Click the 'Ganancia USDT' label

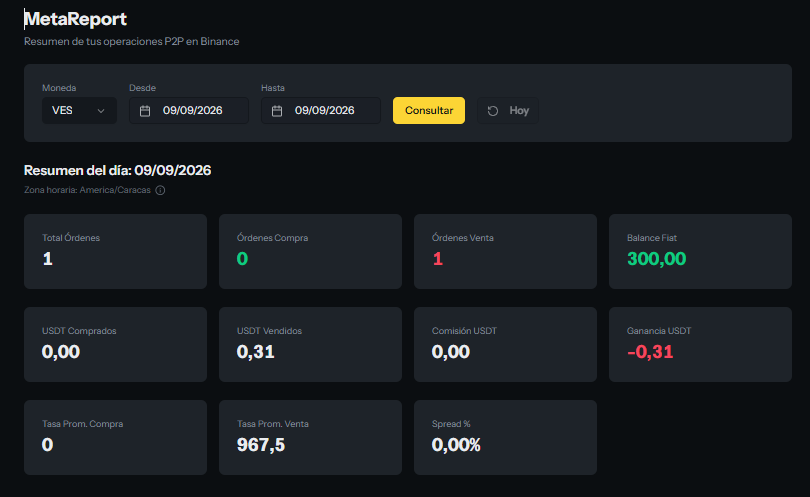659,331
